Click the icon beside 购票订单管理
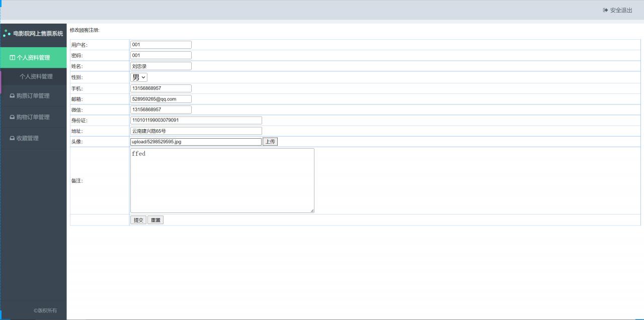 (12, 96)
